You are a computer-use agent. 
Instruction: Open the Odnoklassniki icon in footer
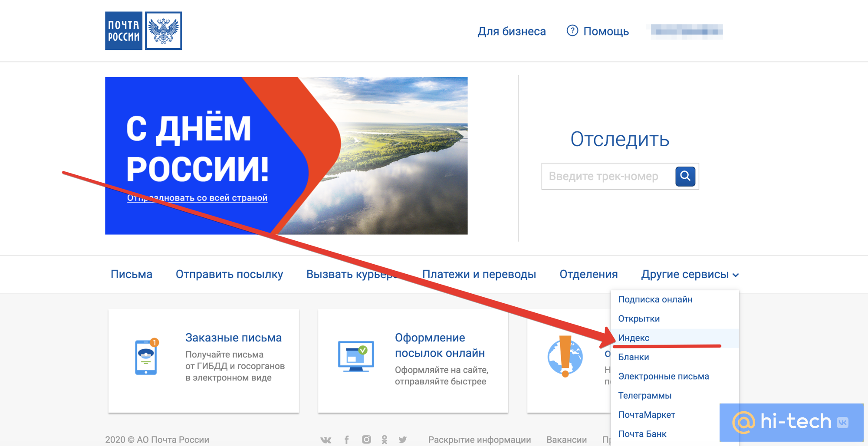pos(385,440)
